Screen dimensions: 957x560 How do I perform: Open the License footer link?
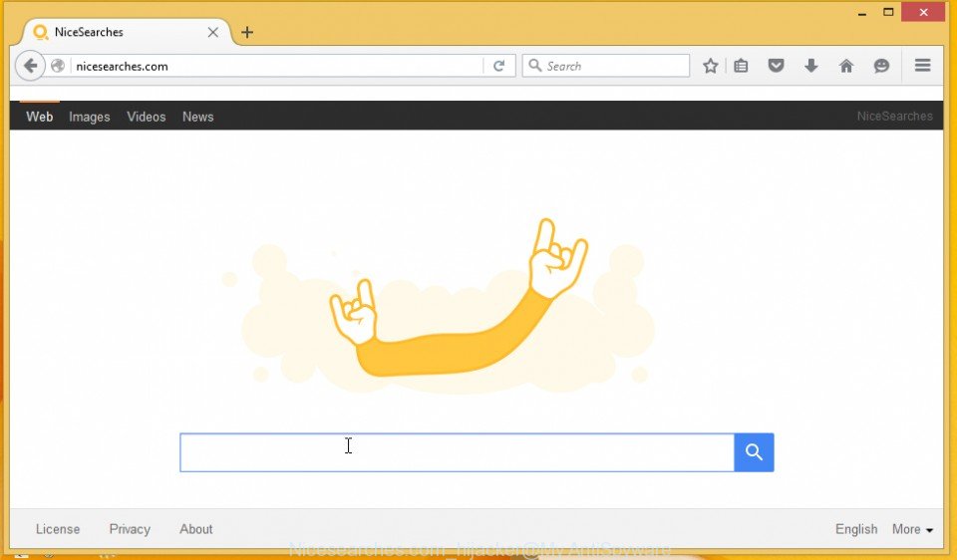coord(58,529)
